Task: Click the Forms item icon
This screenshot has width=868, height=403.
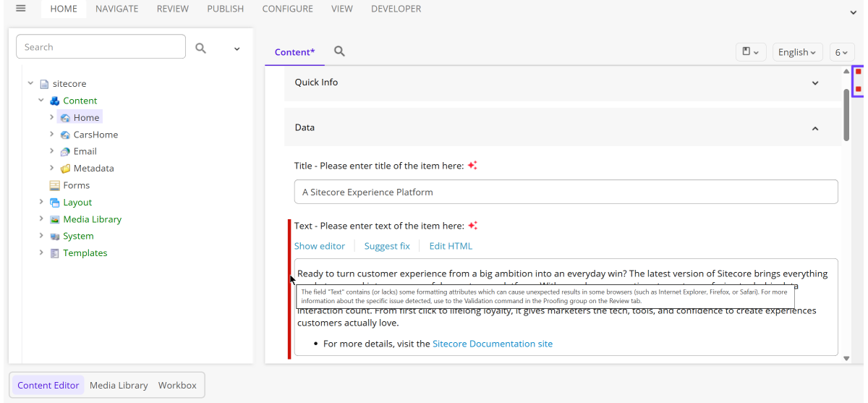Action: coord(55,185)
